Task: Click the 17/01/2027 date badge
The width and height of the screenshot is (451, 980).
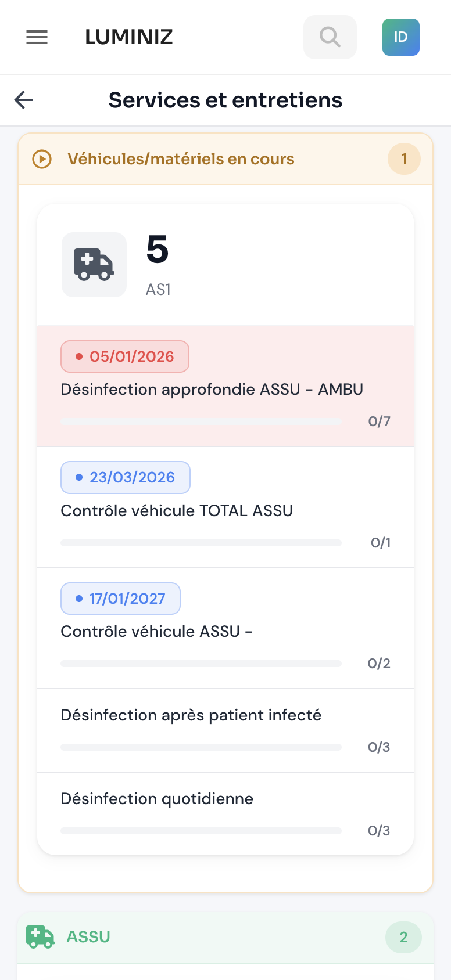Action: (x=120, y=599)
